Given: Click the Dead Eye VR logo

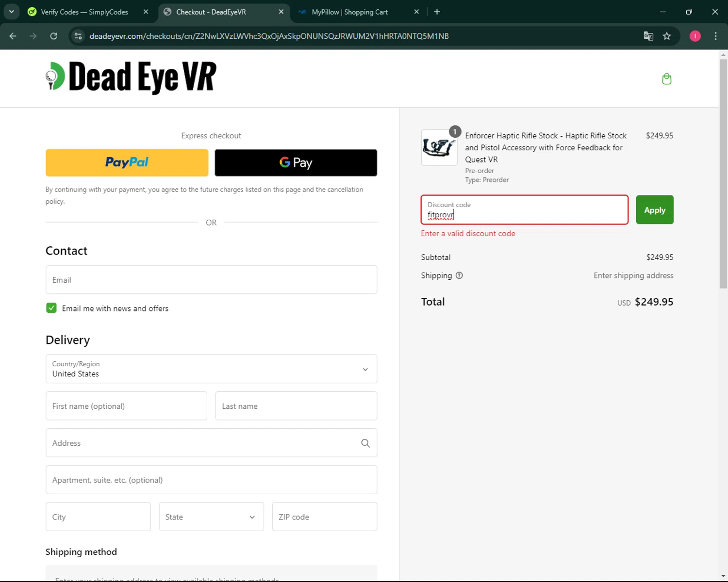Looking at the screenshot, I should tap(131, 77).
